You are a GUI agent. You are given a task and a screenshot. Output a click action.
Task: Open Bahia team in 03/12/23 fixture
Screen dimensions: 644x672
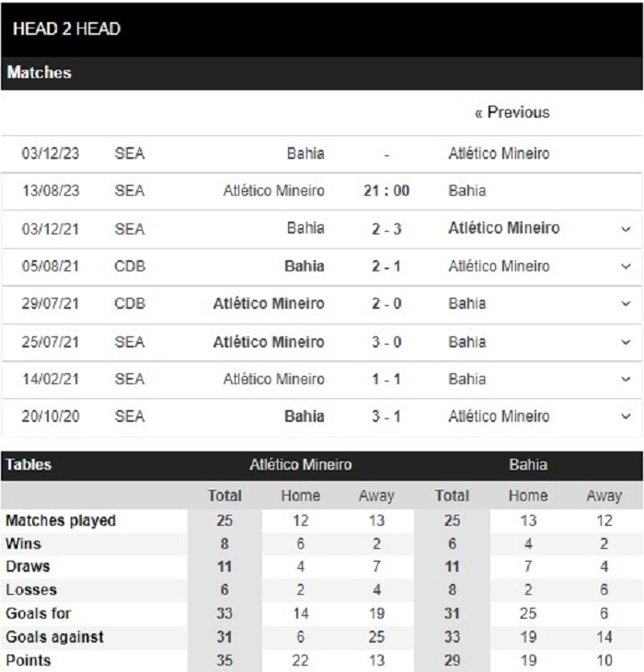tap(305, 154)
